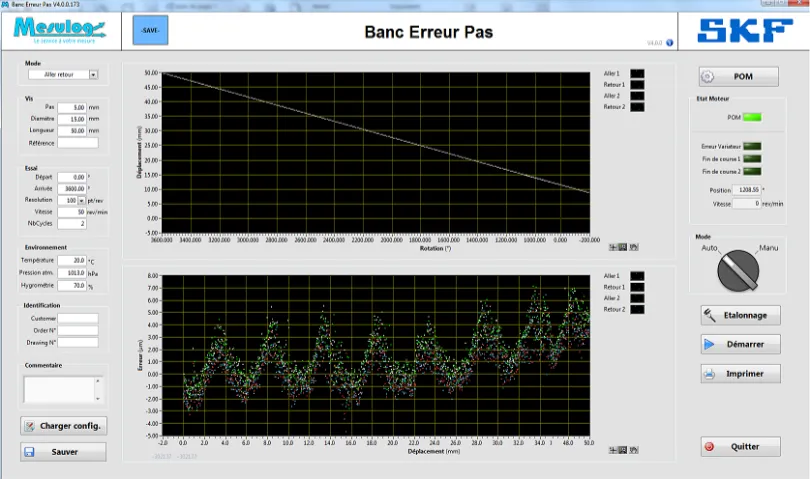Select the Auto label on mode knob
The height and width of the screenshot is (479, 810).
click(709, 248)
